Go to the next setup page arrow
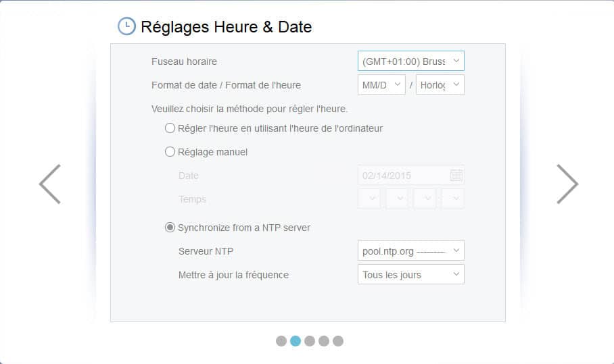Image resolution: width=614 pixels, height=364 pixels. (567, 184)
